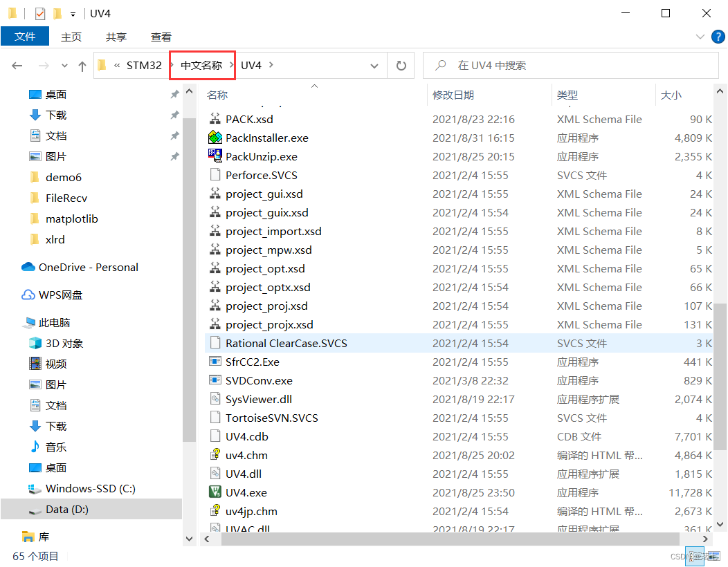Select the Rational ClearCase.SVCS file name

click(x=286, y=343)
